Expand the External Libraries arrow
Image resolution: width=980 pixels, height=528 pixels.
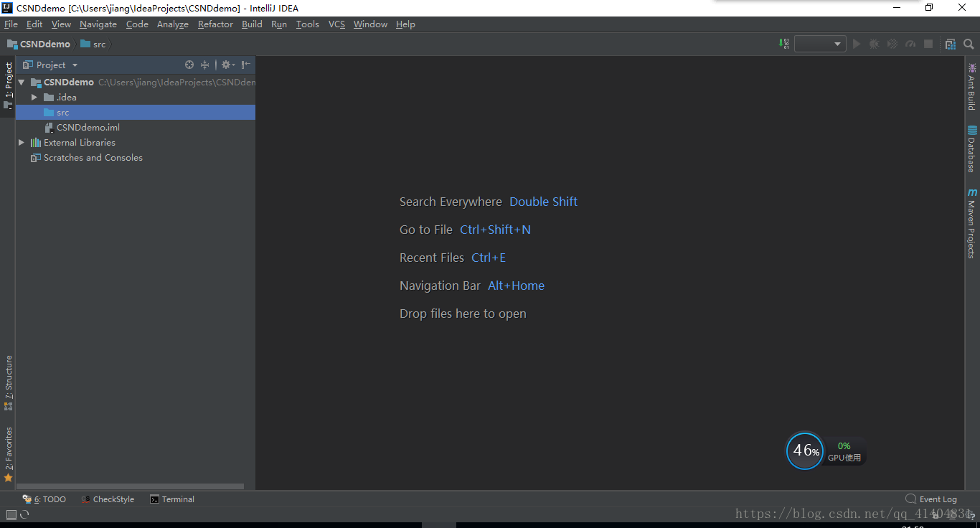(x=22, y=143)
